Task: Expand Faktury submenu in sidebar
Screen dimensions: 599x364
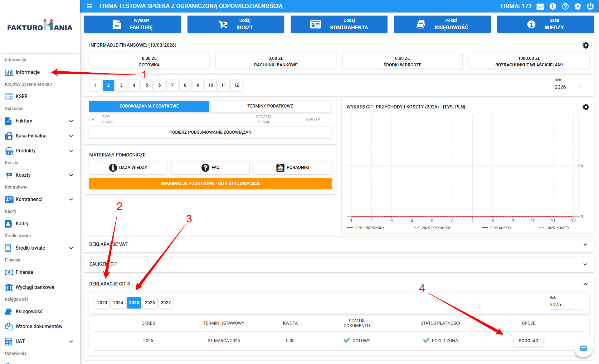Action: (x=71, y=121)
